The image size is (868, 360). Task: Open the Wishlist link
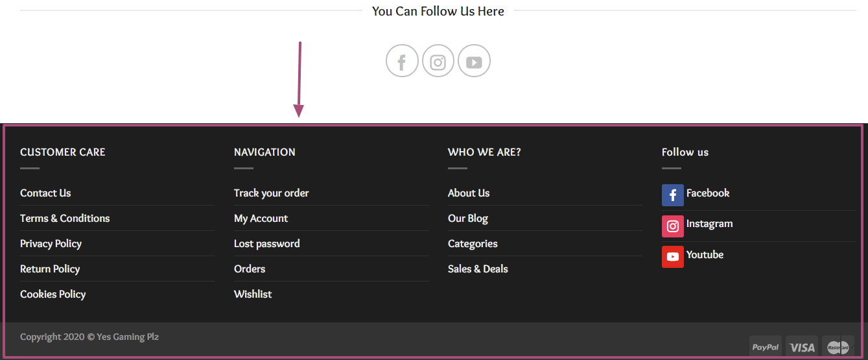(x=253, y=294)
